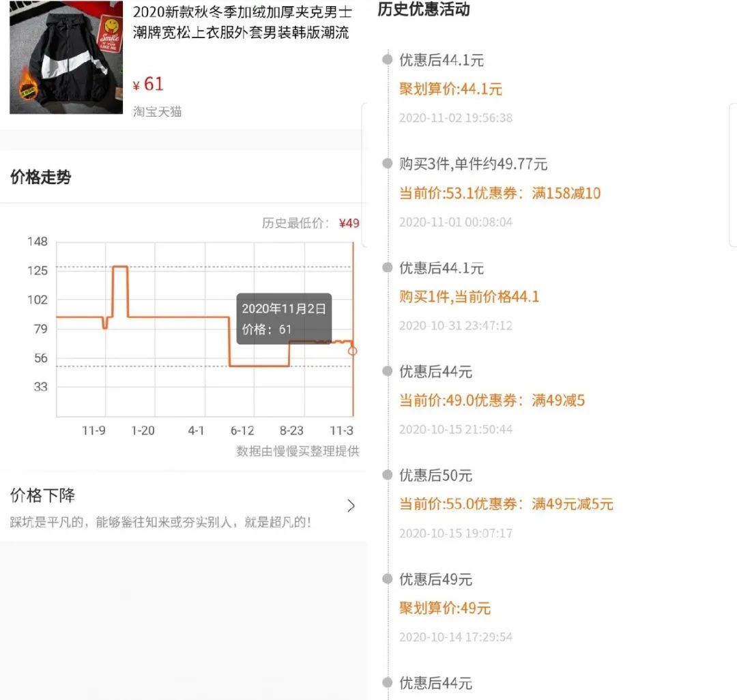
Task: Click the timeline dot beside 2020-11-02 entry 优惠后44.1元
Action: pos(388,59)
